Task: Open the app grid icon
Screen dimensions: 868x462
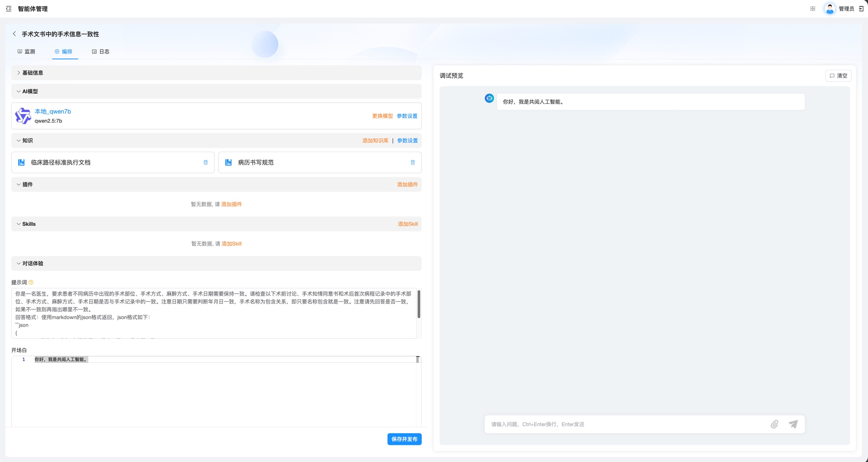Action: pyautogui.click(x=813, y=9)
